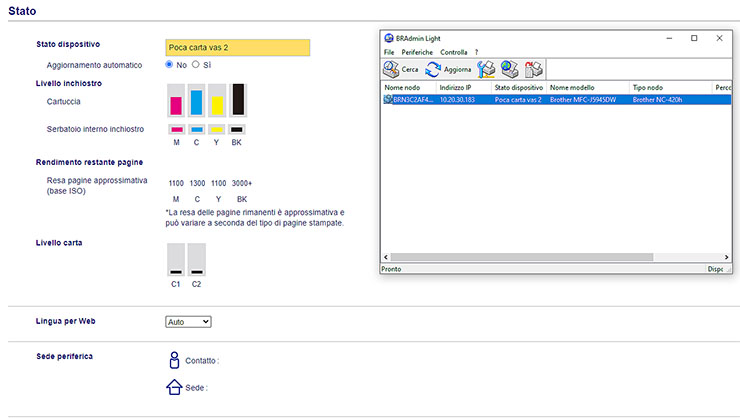
Task: Open the Lingua per Web dropdown
Action: (188, 321)
